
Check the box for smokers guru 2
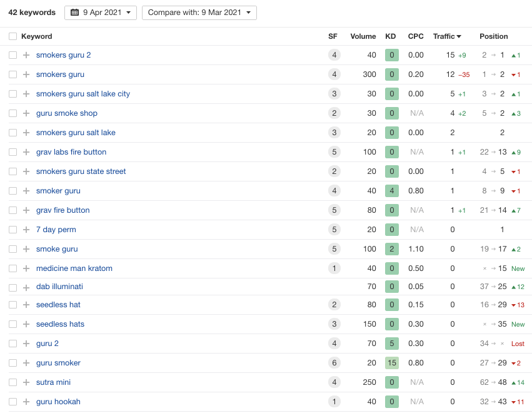point(13,55)
